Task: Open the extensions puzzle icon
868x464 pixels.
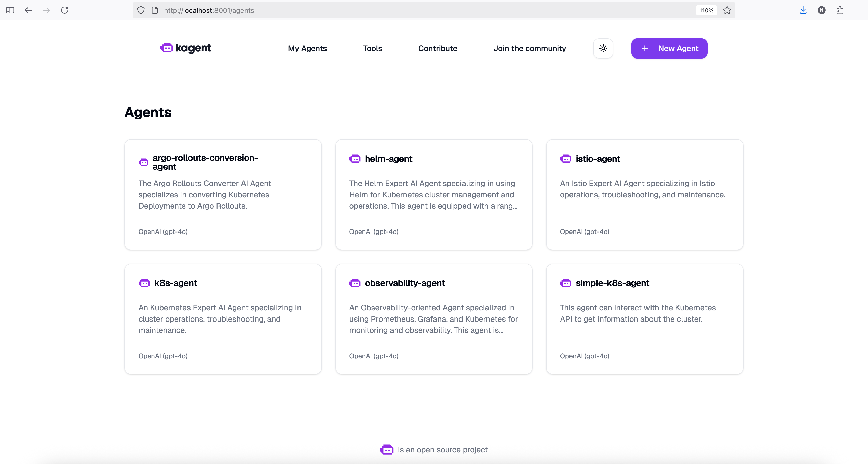Action: [x=840, y=10]
